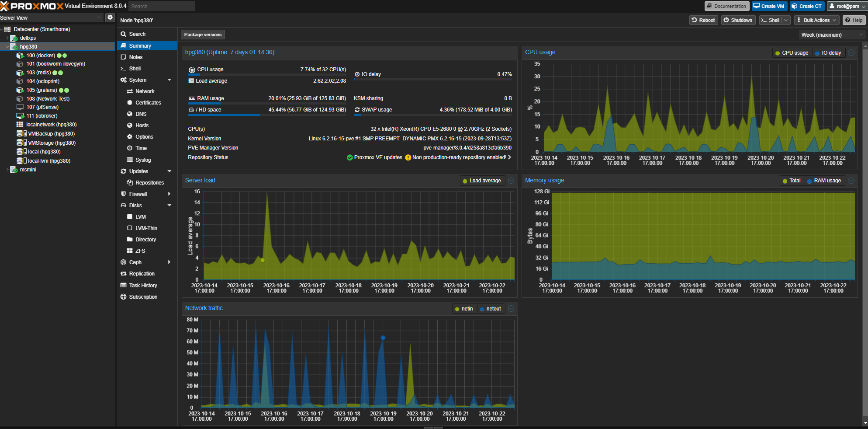The width and height of the screenshot is (868, 429).
Task: Click Non production-ready repository warning arrow
Action: point(509,157)
